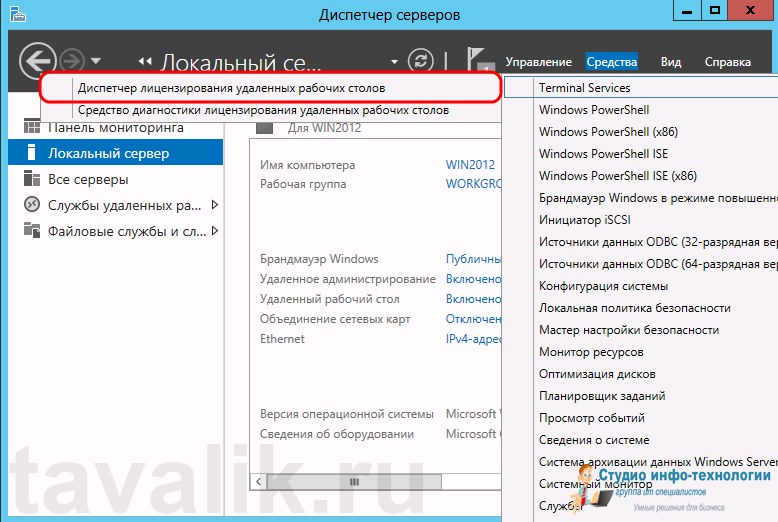Click the WIN2012 computer name link
The height and width of the screenshot is (522, 778).
click(x=472, y=165)
